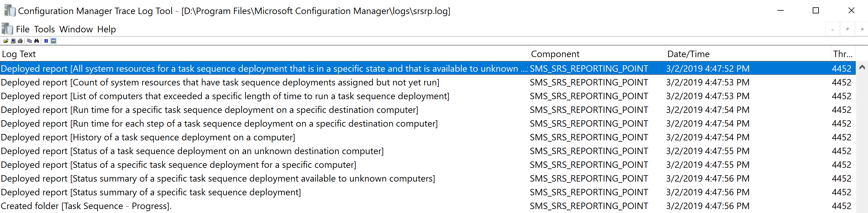The image size is (868, 213).
Task: Select the "Created folder [Task Sequence - Progress]" log entry
Action: point(86,206)
